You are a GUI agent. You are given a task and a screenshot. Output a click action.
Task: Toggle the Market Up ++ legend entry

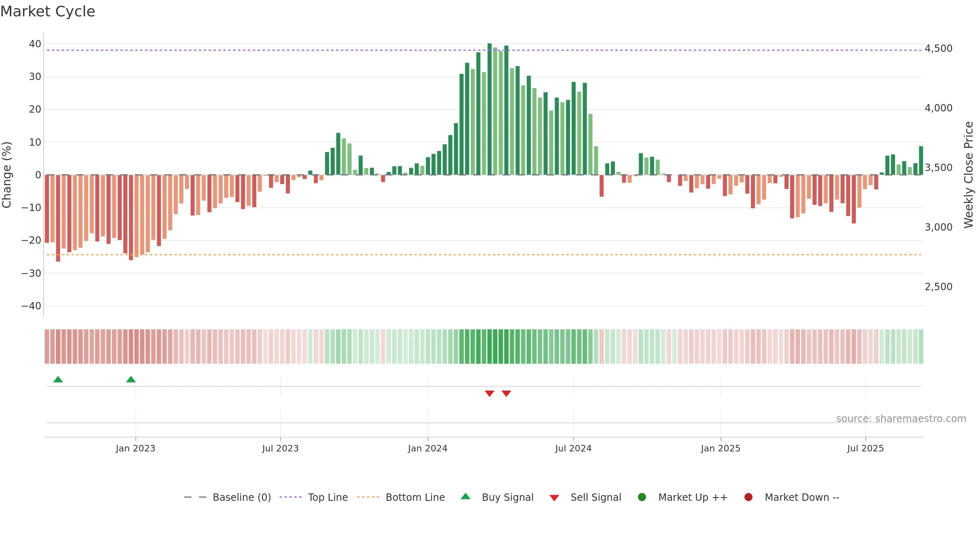(682, 497)
